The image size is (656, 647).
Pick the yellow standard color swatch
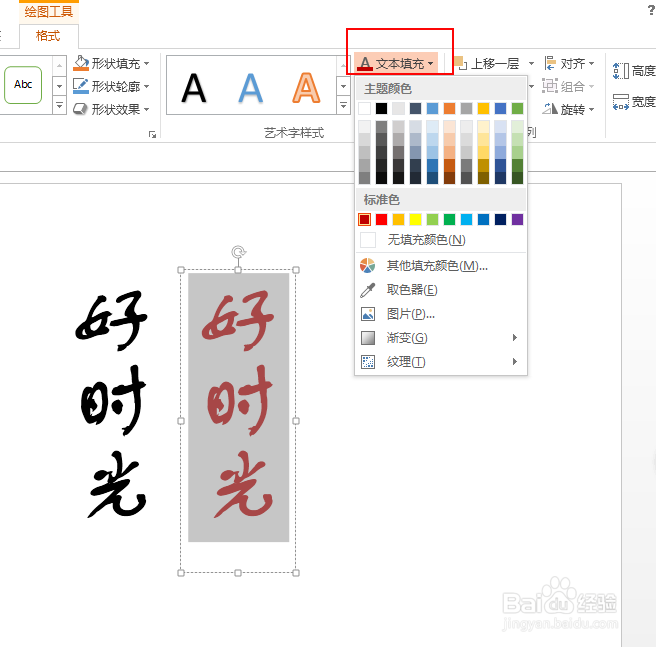click(415, 219)
